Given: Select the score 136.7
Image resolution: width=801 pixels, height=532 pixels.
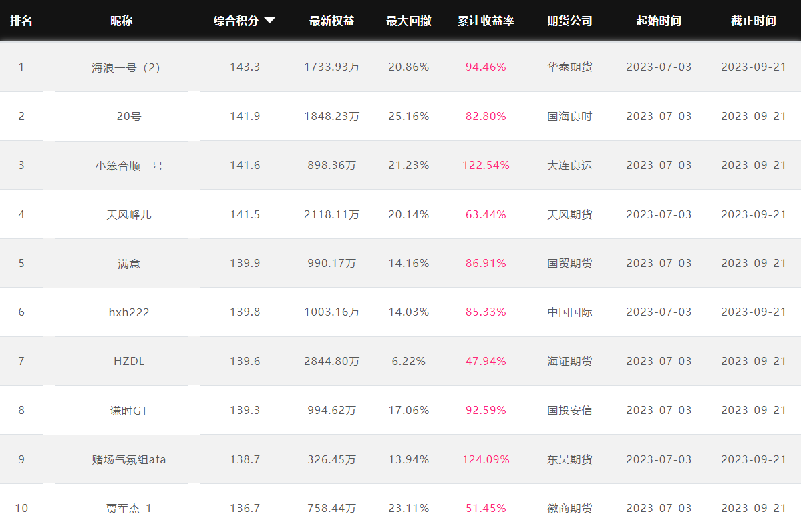Looking at the screenshot, I should tap(245, 508).
